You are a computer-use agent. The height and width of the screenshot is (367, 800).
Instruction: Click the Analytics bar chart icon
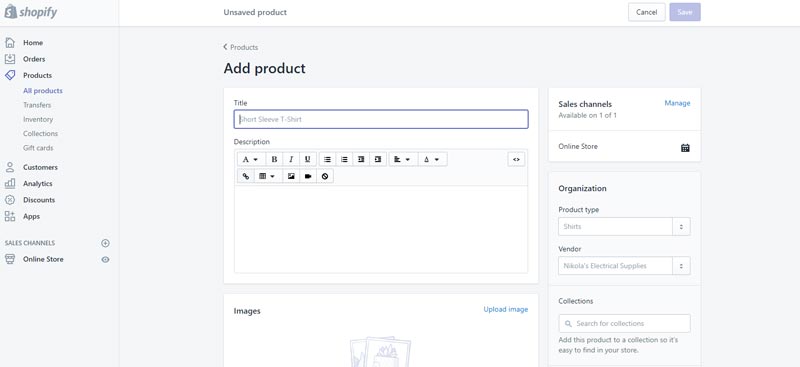click(x=10, y=184)
